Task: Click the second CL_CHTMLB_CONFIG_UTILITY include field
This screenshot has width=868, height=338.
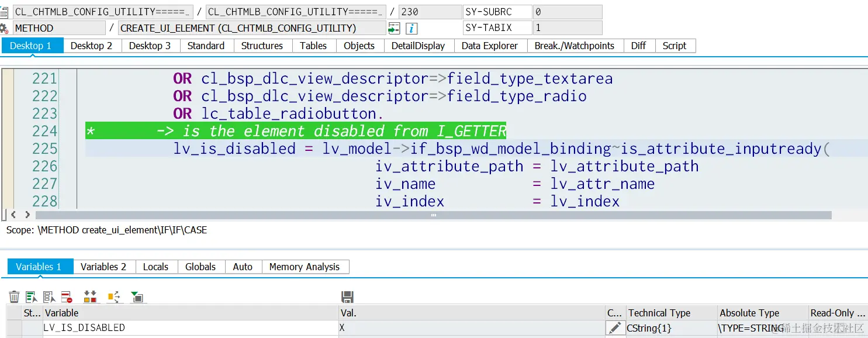Action: pos(296,12)
